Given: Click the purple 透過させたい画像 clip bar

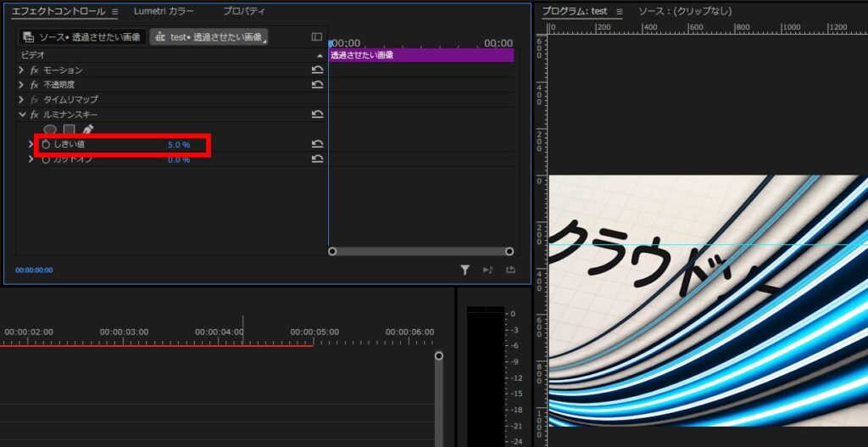Looking at the screenshot, I should click(420, 55).
